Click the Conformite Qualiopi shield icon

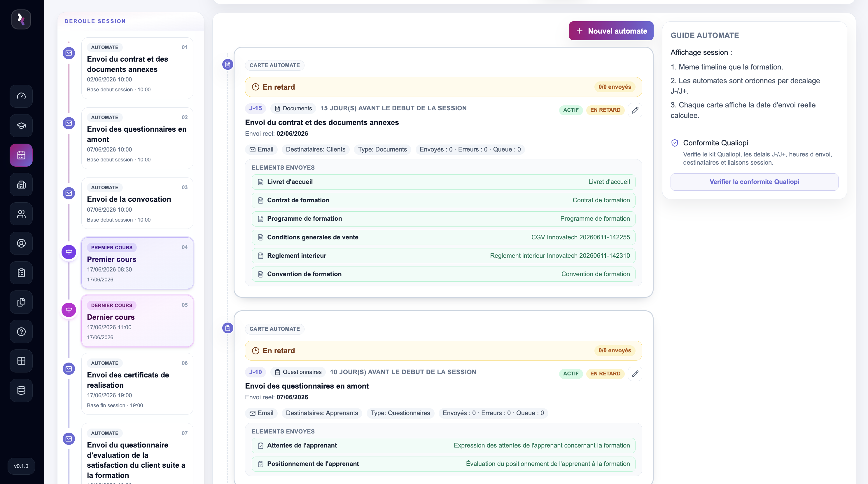tap(675, 143)
